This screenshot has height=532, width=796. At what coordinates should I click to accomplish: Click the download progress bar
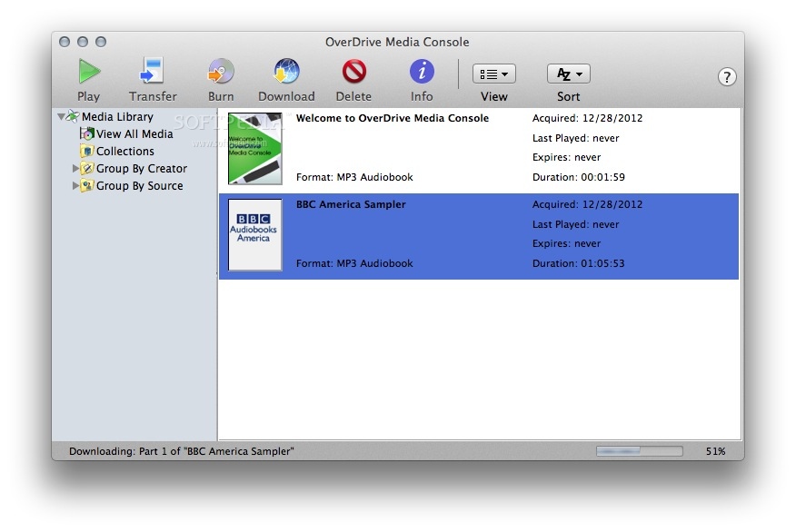pos(639,449)
